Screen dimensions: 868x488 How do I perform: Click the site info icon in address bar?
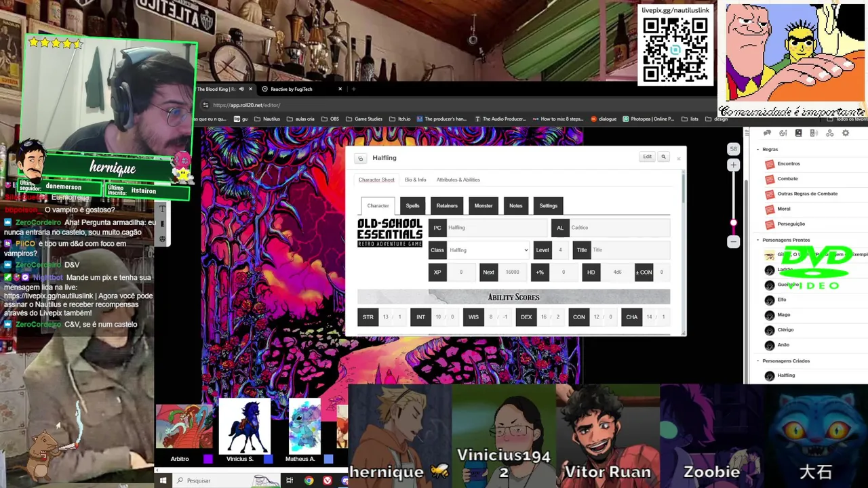pyautogui.click(x=205, y=105)
